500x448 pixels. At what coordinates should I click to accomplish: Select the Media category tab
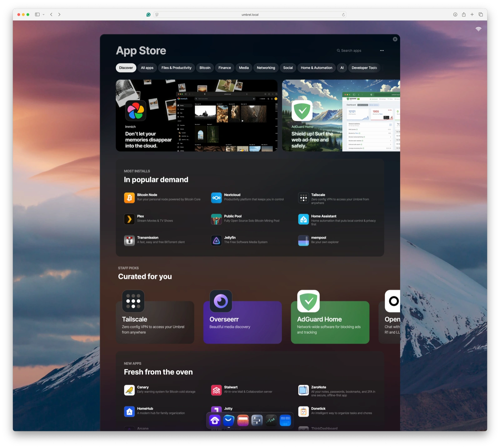244,68
